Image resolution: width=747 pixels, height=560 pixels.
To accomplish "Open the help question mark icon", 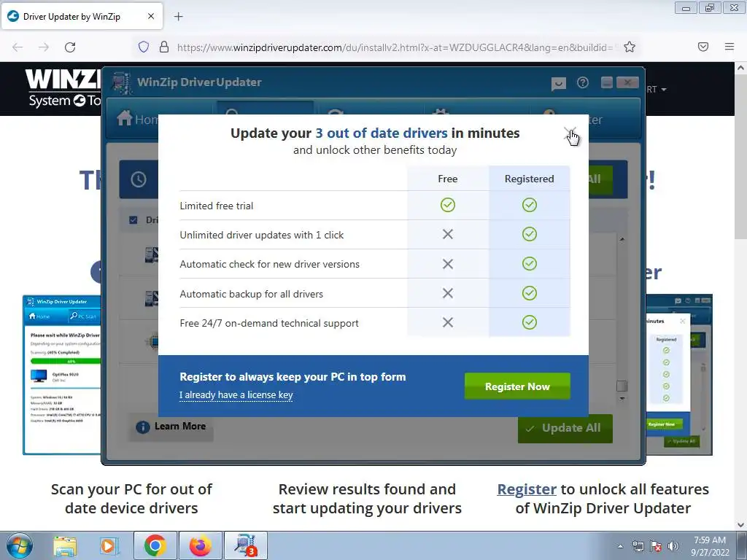I will [x=582, y=83].
